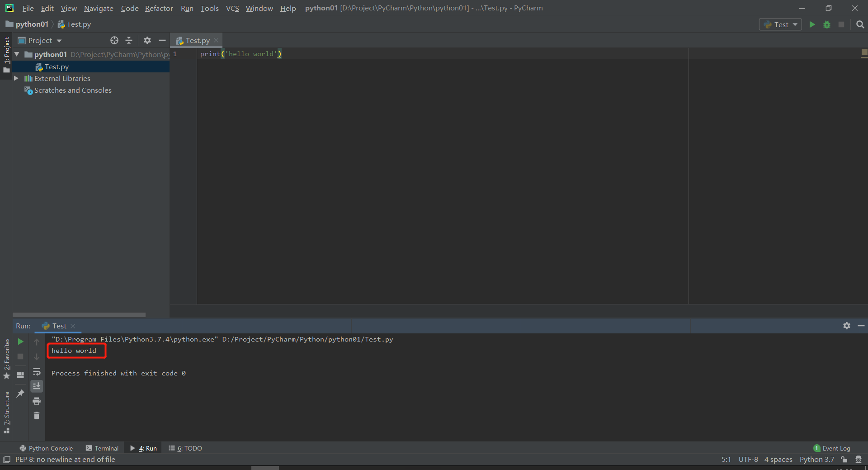Select Test.py in the Project tree

click(91, 66)
